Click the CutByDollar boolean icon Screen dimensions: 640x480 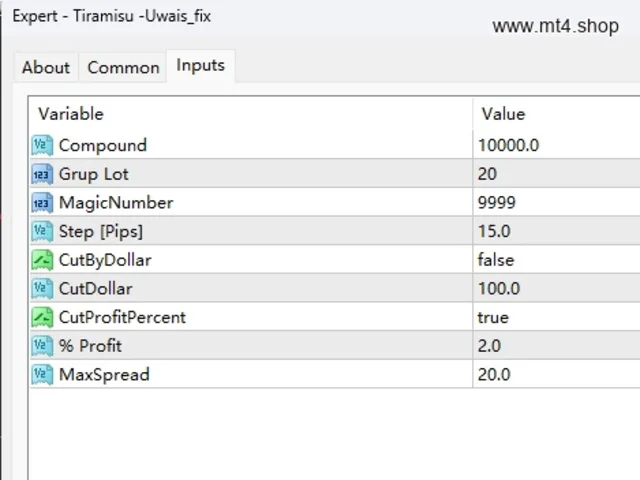(42, 260)
